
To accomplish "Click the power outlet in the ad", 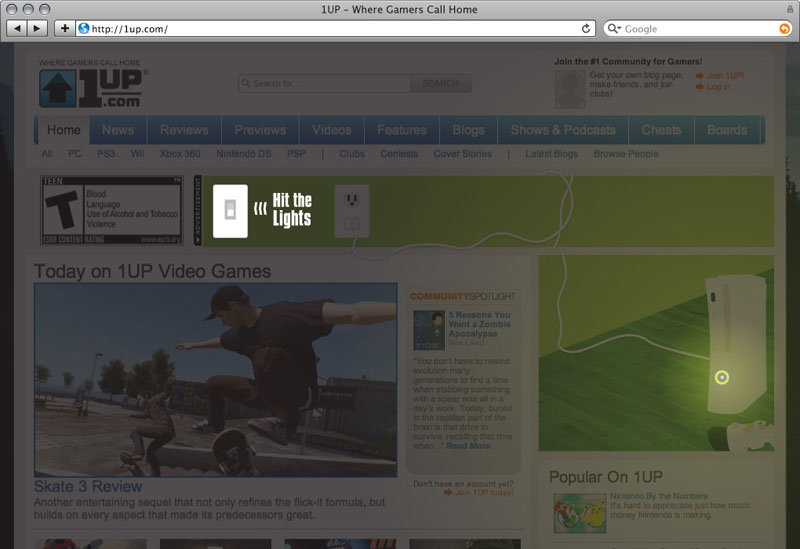I will (352, 211).
